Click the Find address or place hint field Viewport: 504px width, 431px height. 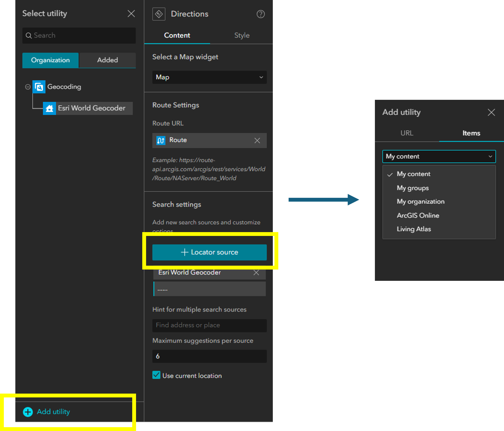(209, 325)
